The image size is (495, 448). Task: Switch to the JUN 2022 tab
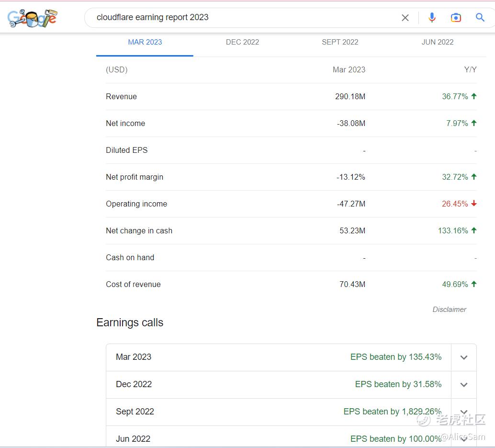[438, 42]
